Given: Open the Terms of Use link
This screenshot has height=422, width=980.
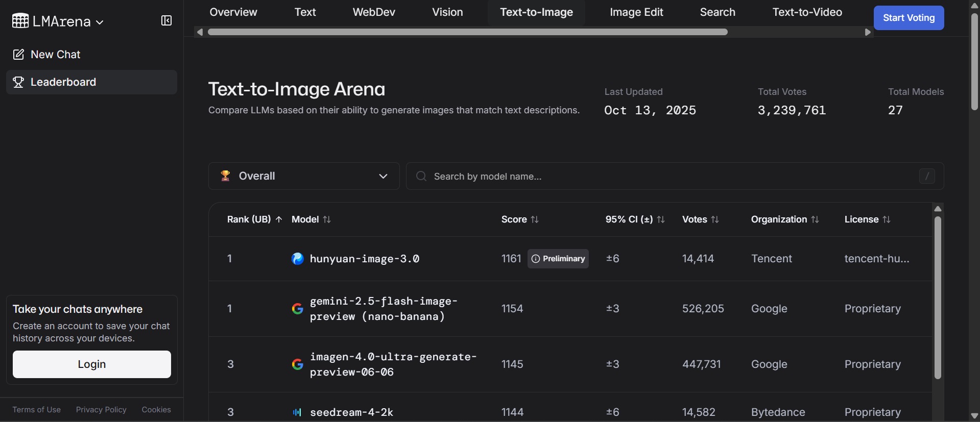Looking at the screenshot, I should pos(37,410).
